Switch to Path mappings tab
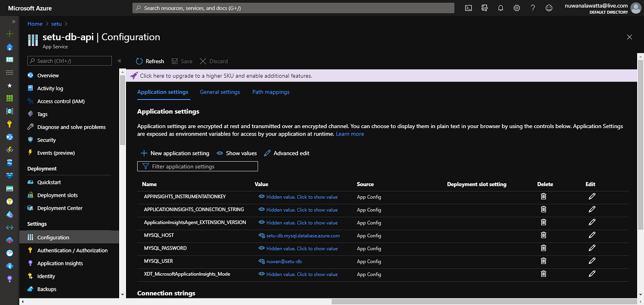The image size is (644, 305). pyautogui.click(x=271, y=92)
